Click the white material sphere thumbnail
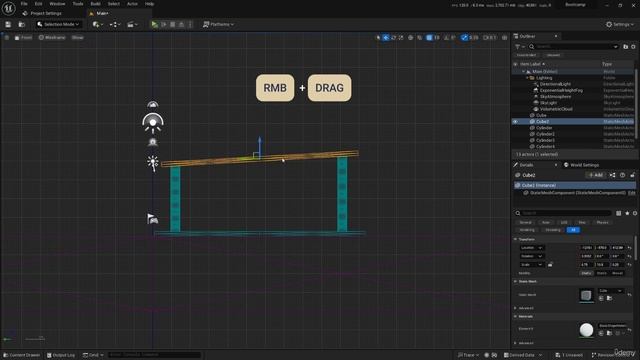This screenshot has width=640, height=360. (x=586, y=330)
